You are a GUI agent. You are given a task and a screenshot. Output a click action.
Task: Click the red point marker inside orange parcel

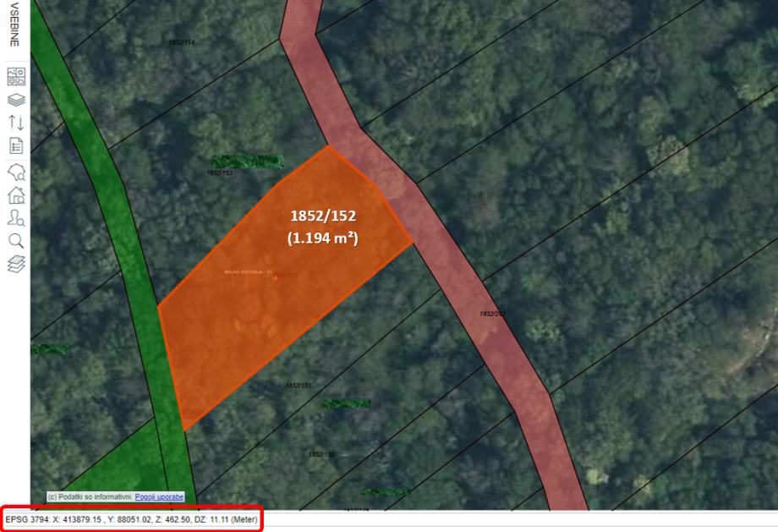276,277
